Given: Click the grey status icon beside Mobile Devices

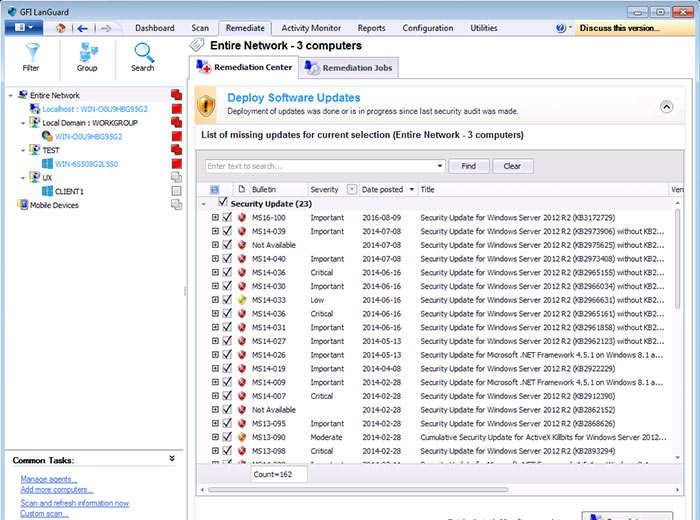Looking at the screenshot, I should coord(176,205).
